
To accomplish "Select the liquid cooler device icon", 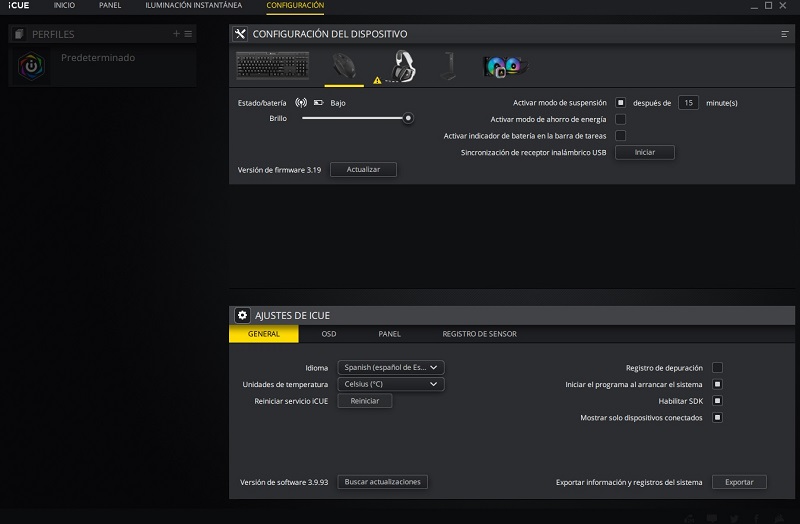I will coord(505,66).
